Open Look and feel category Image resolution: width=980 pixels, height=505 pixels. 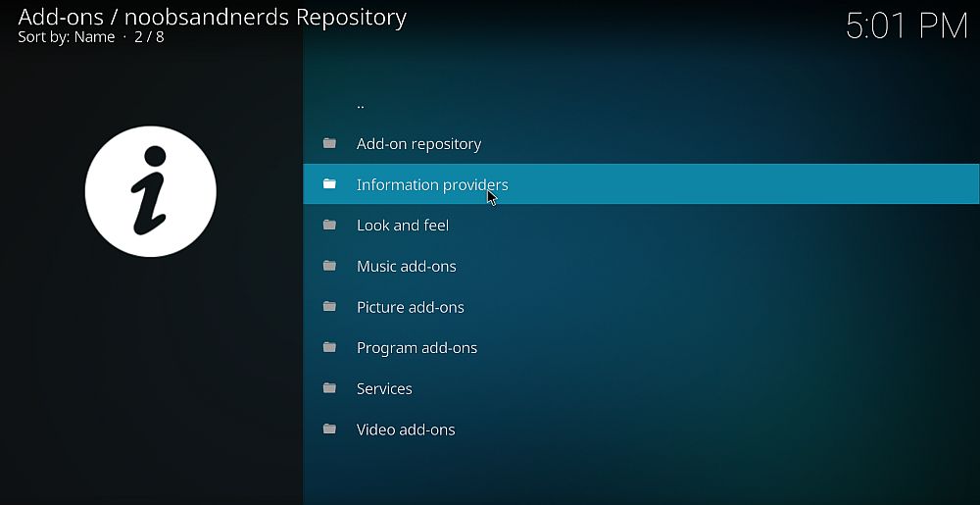pos(641,225)
